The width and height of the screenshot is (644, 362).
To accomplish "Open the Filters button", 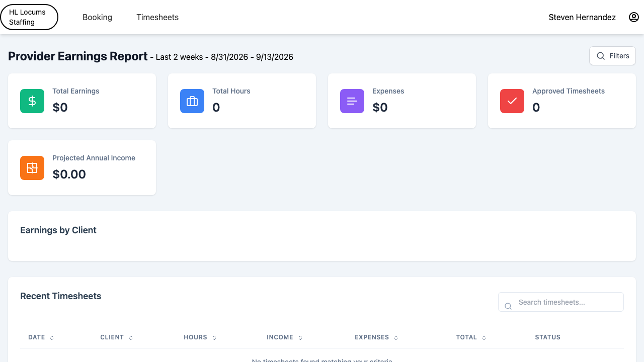I will tap(612, 56).
